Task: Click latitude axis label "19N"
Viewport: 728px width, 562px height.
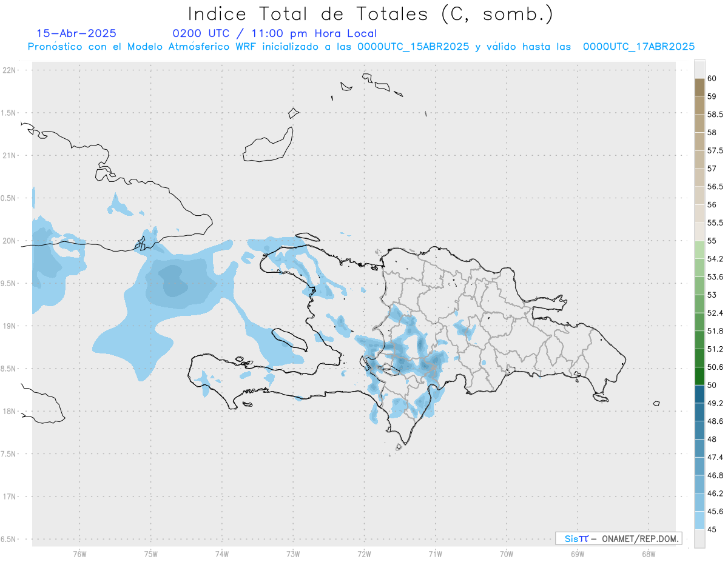Action: click(9, 326)
